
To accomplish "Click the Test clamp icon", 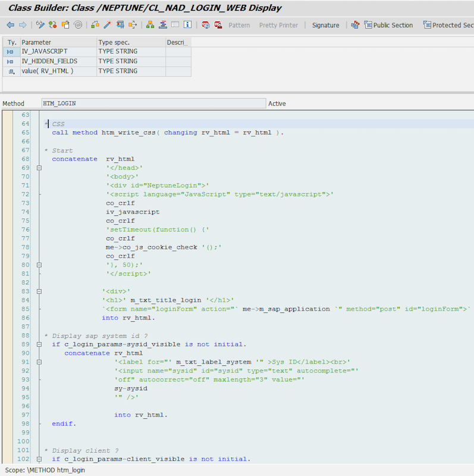I will (x=120, y=25).
